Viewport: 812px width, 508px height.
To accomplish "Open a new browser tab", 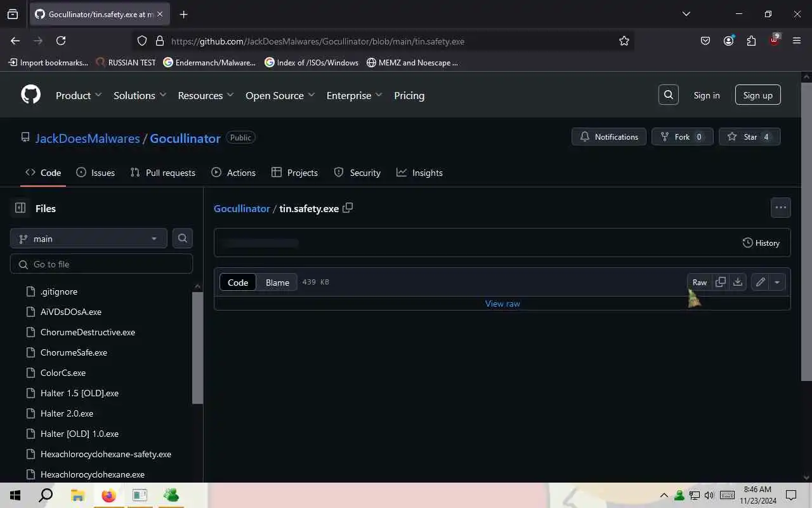I will [x=183, y=14].
